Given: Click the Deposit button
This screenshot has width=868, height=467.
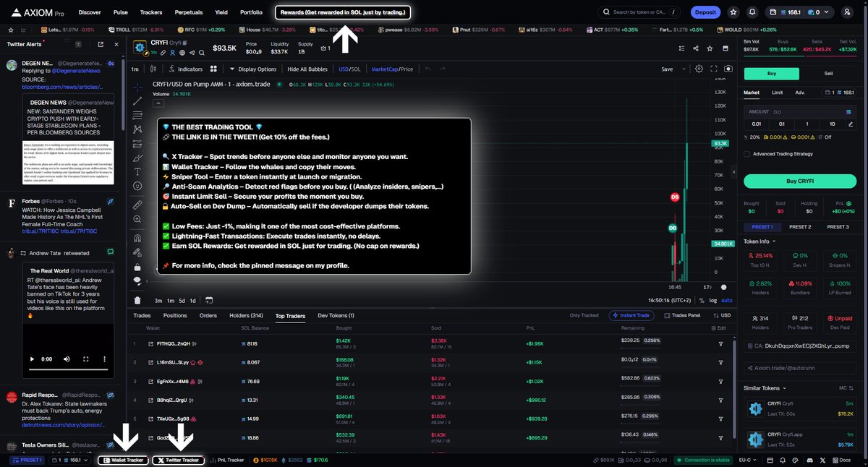Looking at the screenshot, I should click(705, 12).
